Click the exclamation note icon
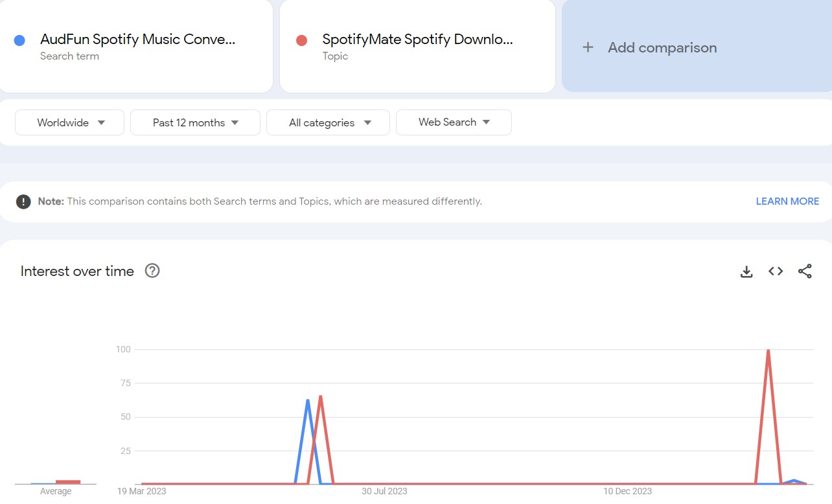The image size is (832, 504). click(23, 201)
